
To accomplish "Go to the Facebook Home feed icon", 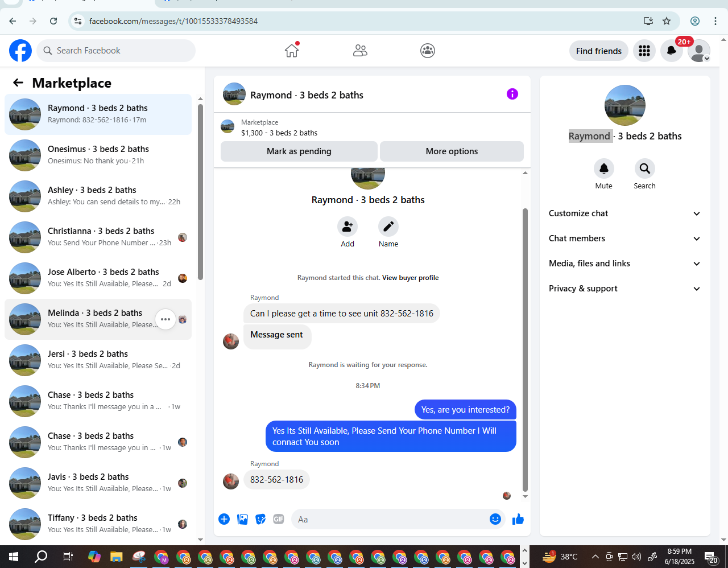I will 292,51.
